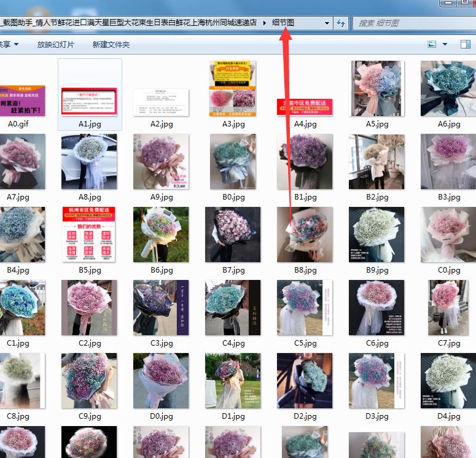Open the address bar history dropdown
The image size is (476, 458).
coord(327,23)
